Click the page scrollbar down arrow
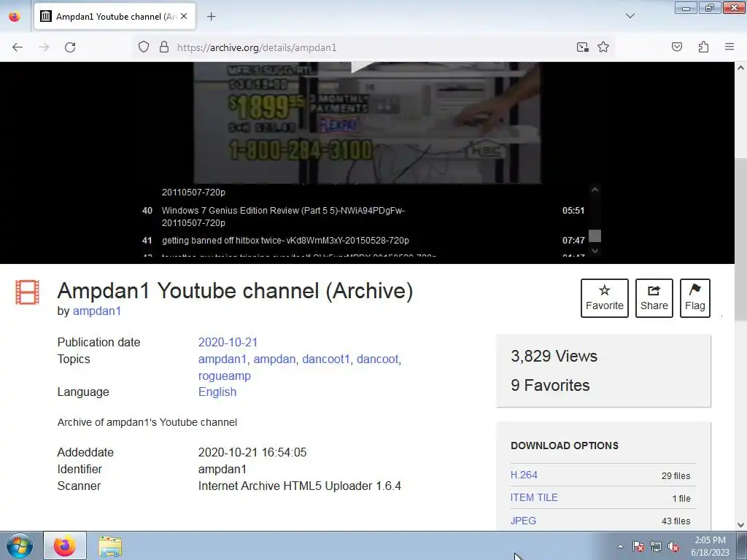 coord(741,525)
